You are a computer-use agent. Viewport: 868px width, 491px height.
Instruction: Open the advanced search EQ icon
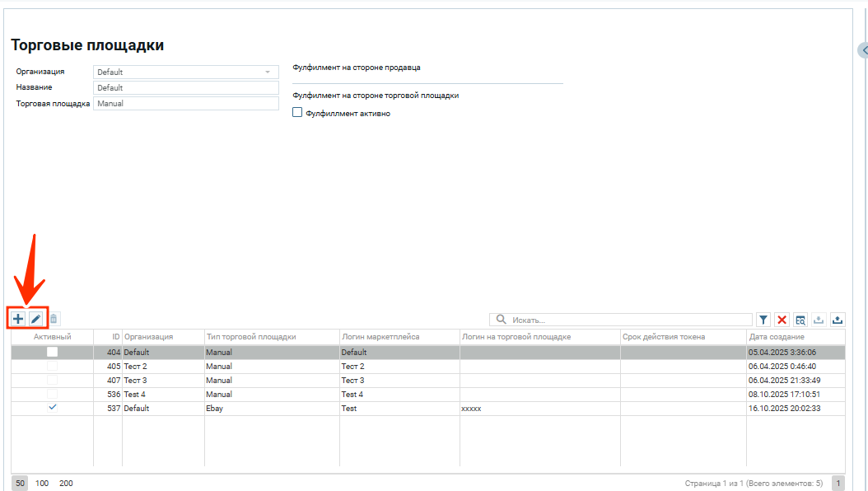point(800,320)
